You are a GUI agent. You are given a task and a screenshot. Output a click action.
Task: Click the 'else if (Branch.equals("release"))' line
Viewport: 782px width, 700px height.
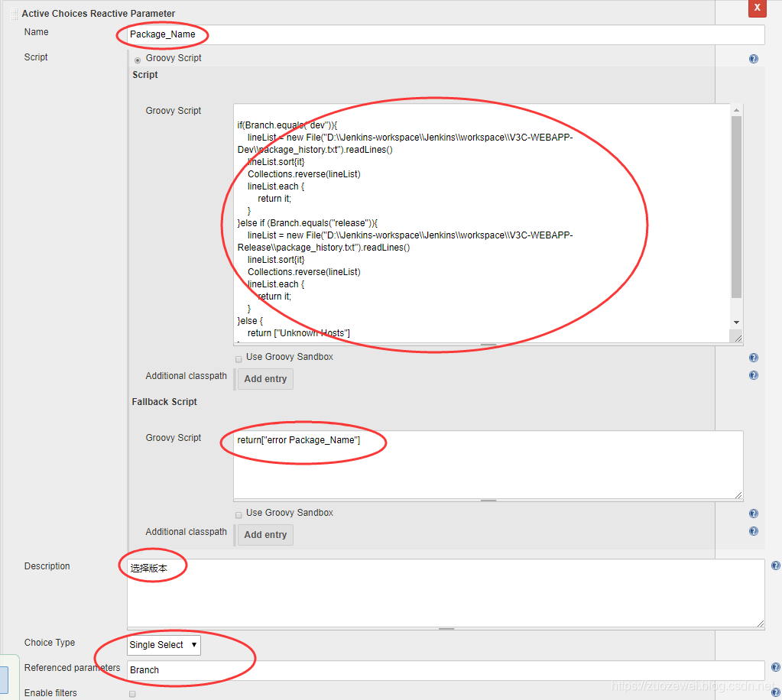pyautogui.click(x=308, y=223)
